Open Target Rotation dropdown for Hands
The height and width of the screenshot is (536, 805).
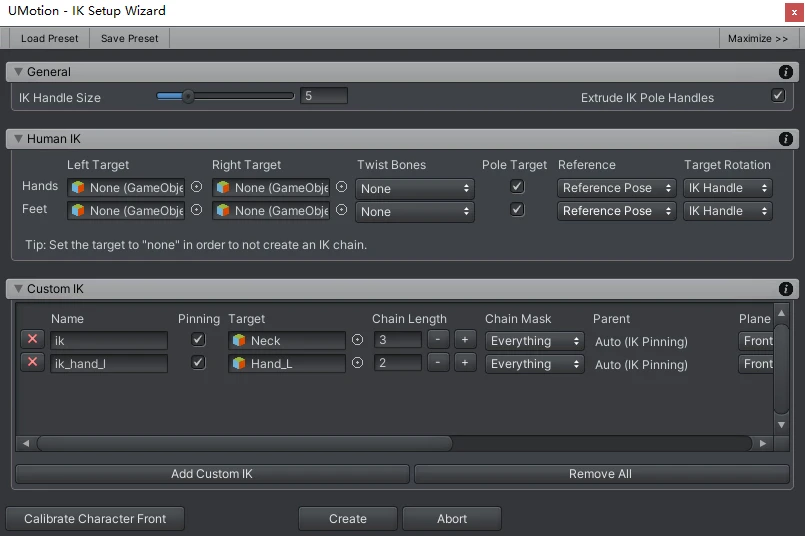click(x=727, y=188)
